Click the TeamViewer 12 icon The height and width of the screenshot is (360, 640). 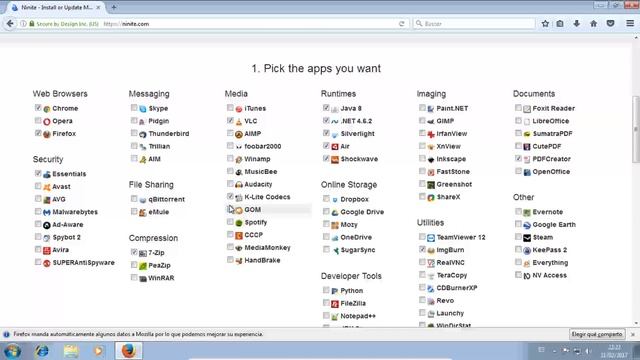431,238
